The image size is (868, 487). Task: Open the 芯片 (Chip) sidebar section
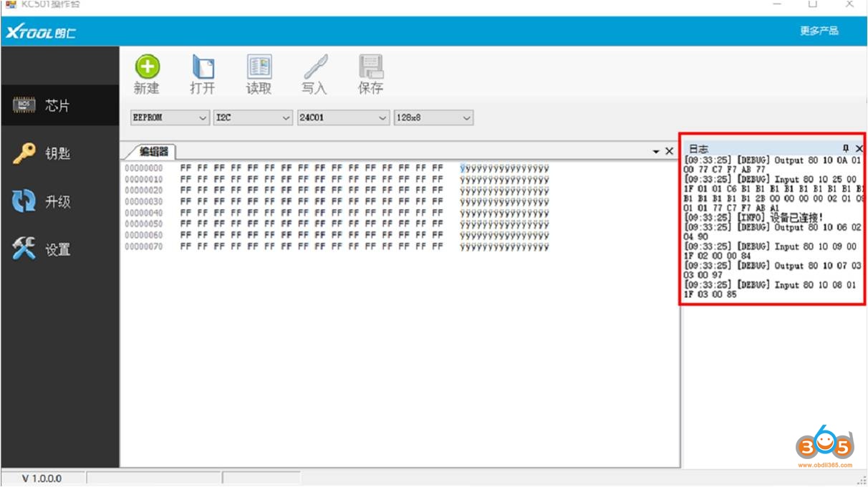point(59,106)
